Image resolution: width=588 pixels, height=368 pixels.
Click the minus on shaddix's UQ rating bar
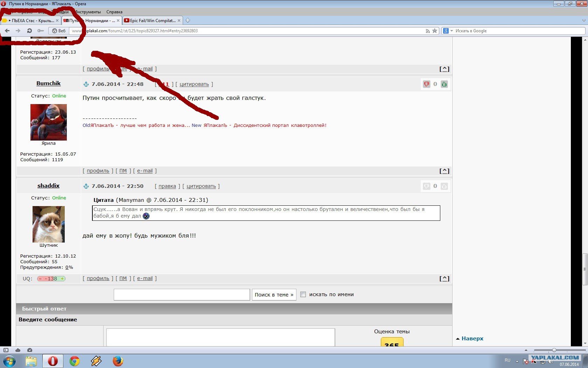coord(41,279)
